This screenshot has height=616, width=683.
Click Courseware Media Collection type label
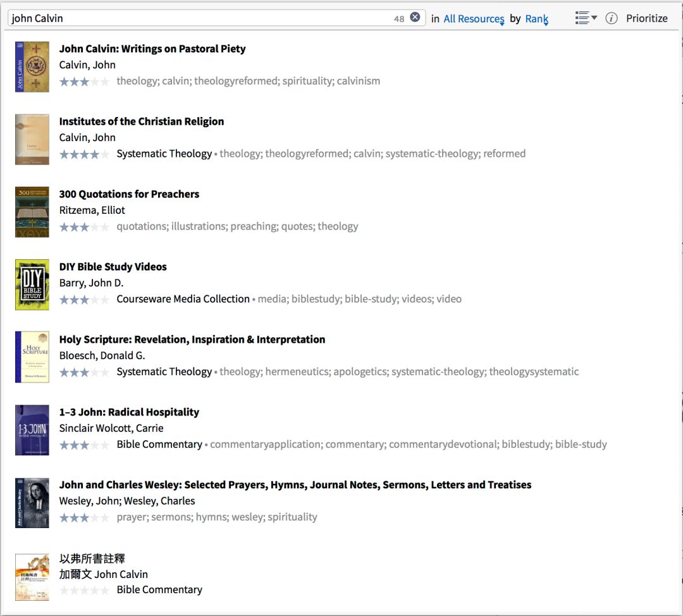pos(183,299)
